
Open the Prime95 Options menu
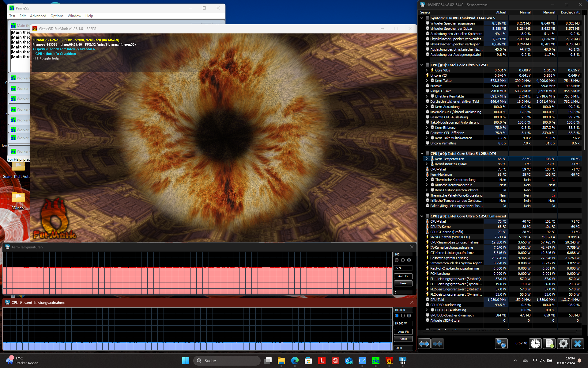[57, 16]
